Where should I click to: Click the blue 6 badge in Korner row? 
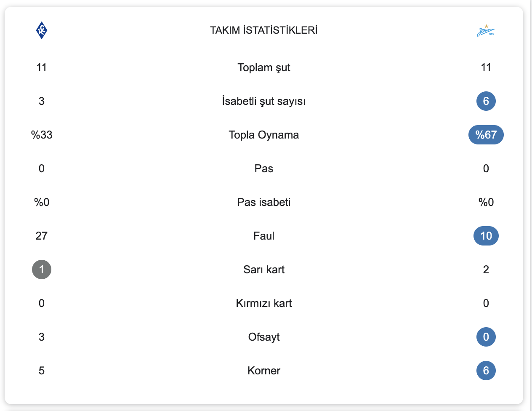pyautogui.click(x=486, y=371)
